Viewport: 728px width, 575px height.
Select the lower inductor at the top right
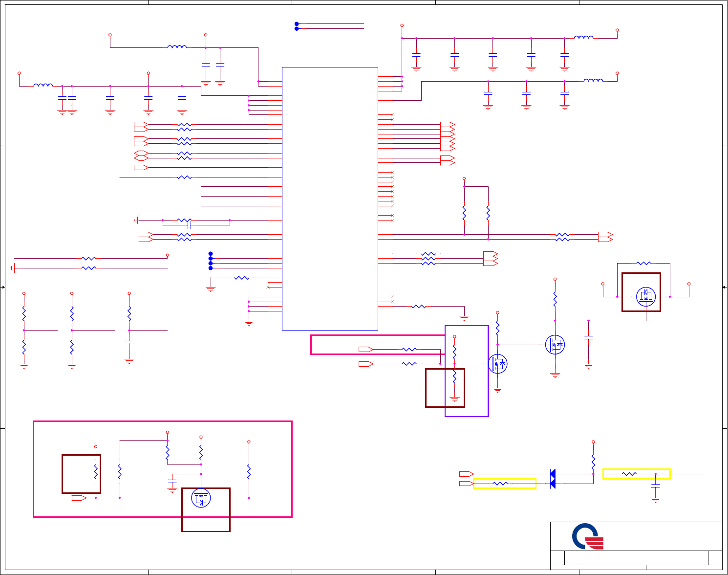[594, 80]
